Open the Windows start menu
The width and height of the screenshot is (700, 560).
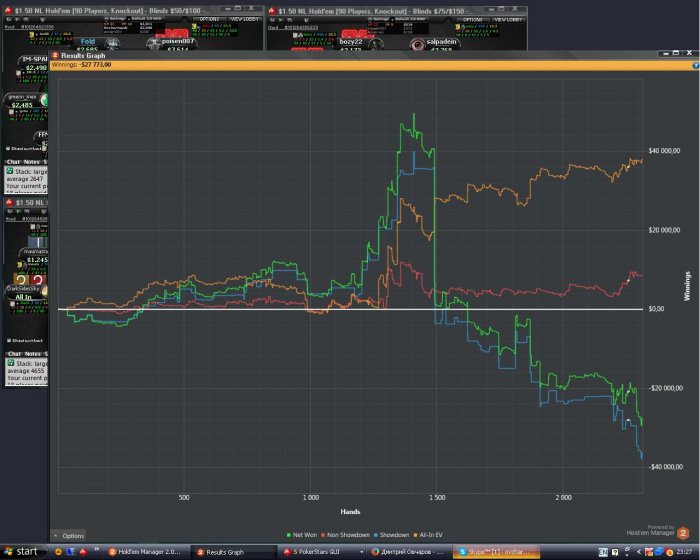21,552
